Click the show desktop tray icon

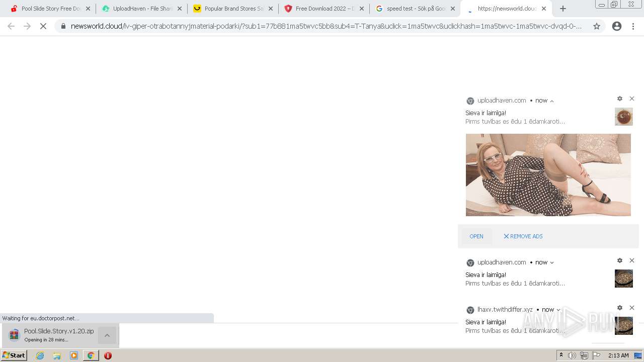coord(638,355)
